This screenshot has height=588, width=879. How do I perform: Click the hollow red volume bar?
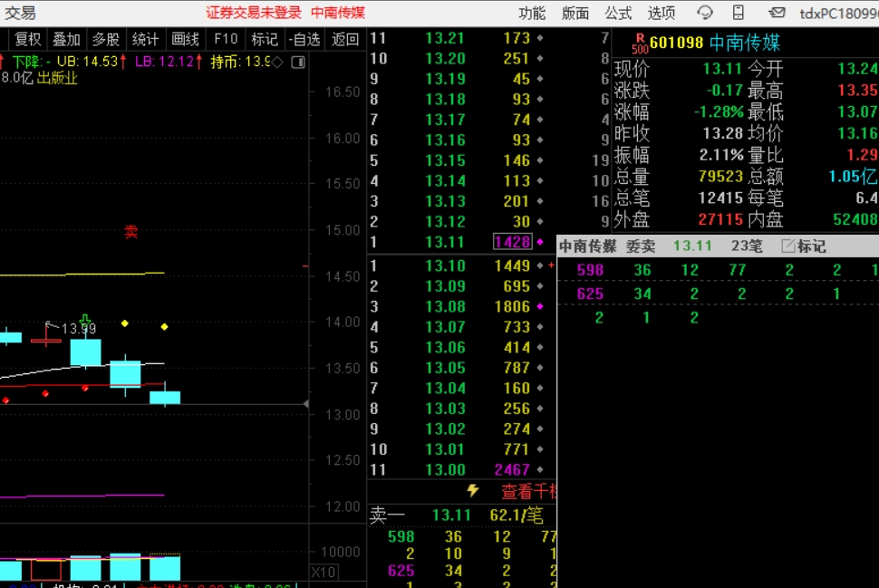pyautogui.click(x=46, y=570)
